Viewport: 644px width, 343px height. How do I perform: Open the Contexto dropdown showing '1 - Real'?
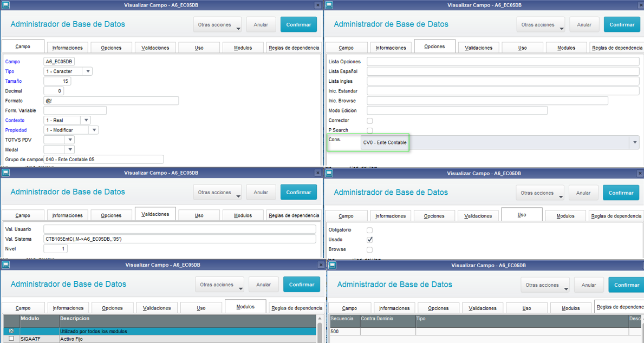tap(86, 120)
